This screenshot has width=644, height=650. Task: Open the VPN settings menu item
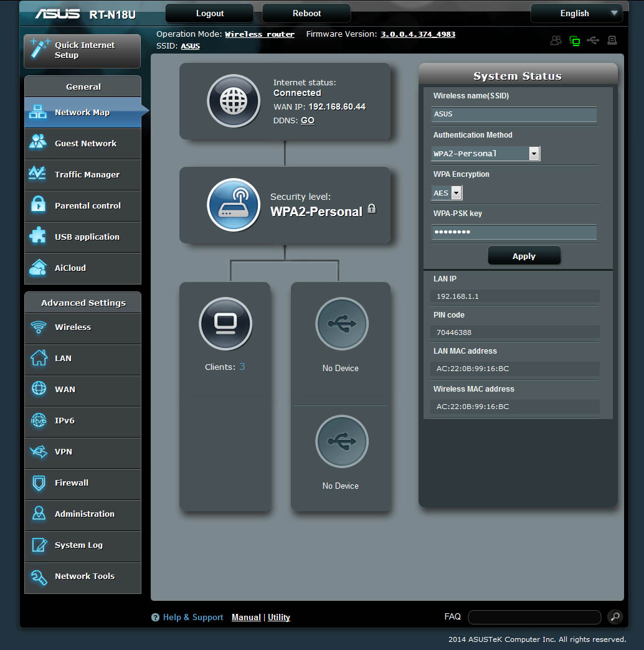click(x=83, y=452)
